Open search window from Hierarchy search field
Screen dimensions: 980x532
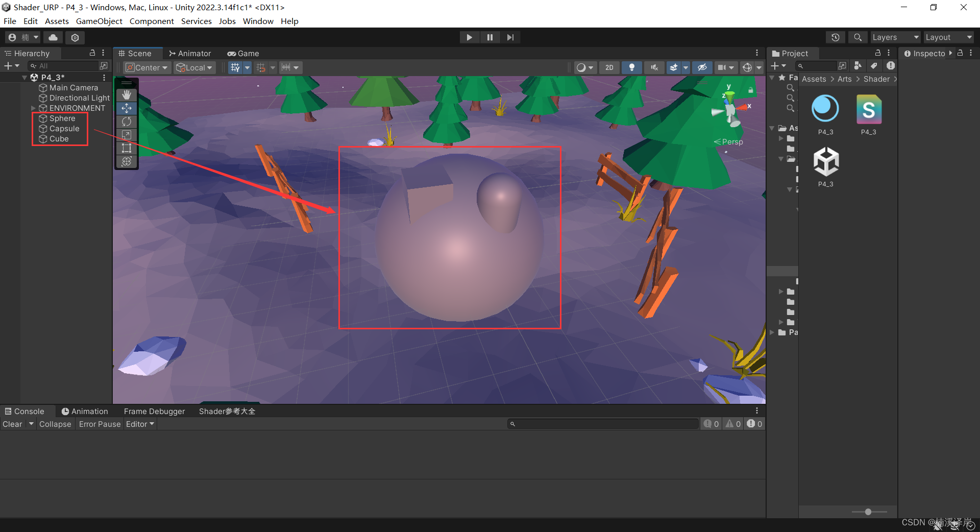pos(104,66)
